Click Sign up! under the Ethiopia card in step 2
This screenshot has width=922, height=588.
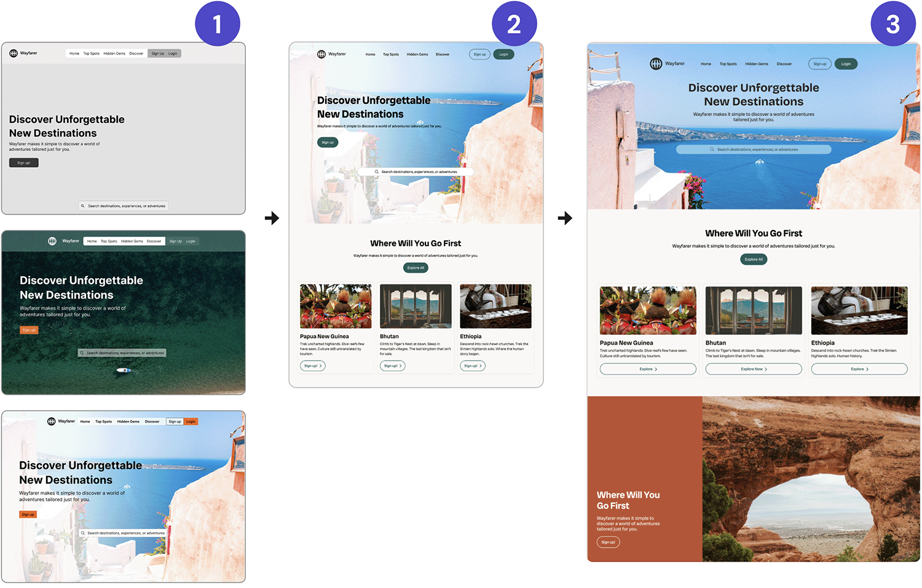click(x=473, y=366)
